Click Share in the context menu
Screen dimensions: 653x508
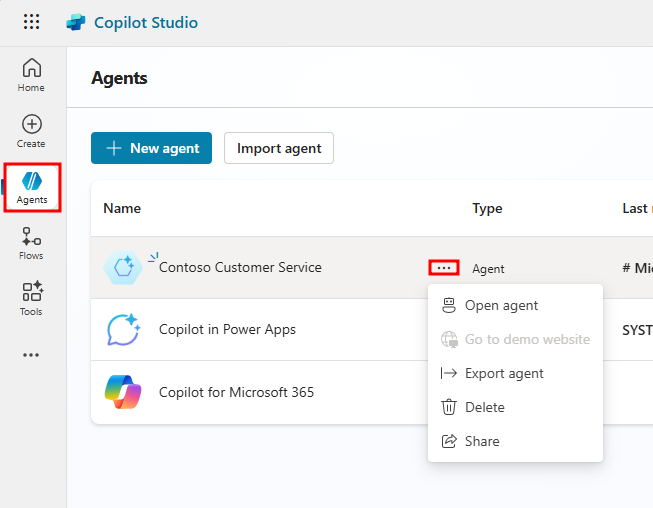(482, 442)
